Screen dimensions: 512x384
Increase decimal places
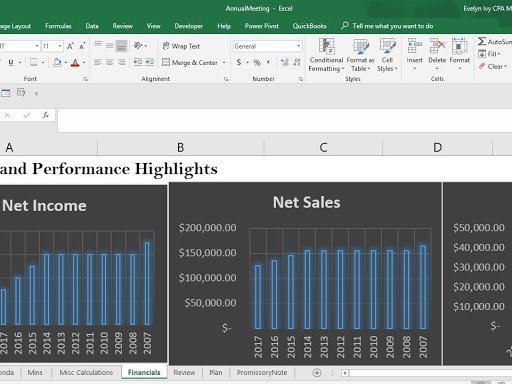click(x=284, y=62)
